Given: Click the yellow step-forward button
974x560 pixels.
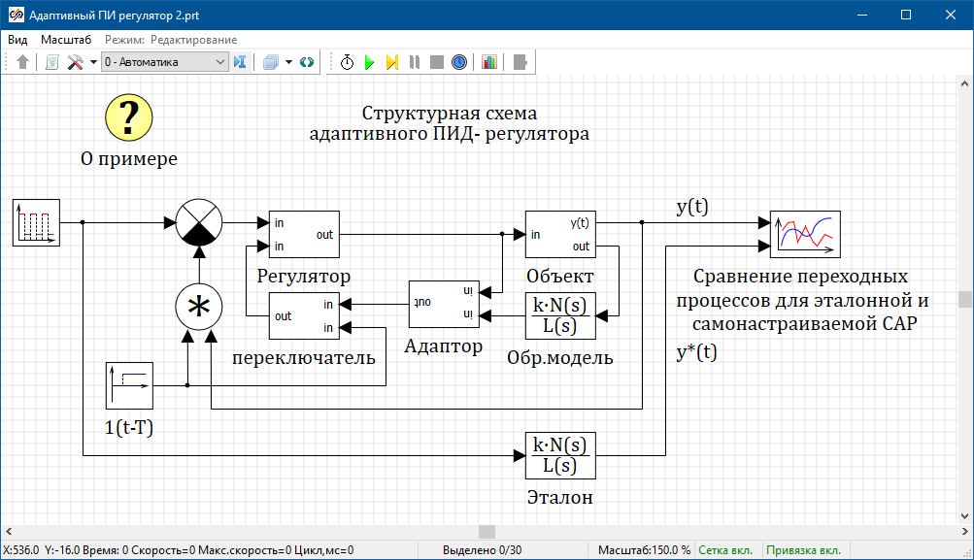Looking at the screenshot, I should pos(391,62).
